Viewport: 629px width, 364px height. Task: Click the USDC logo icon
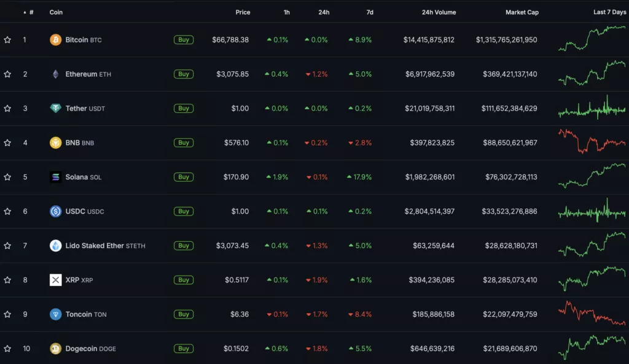point(55,211)
